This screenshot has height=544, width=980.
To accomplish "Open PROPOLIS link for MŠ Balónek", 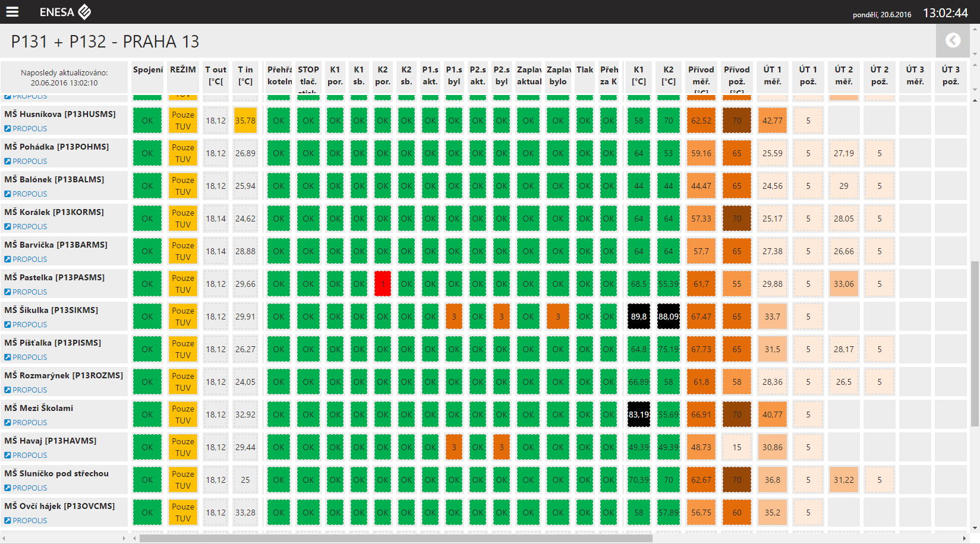I will (x=30, y=194).
